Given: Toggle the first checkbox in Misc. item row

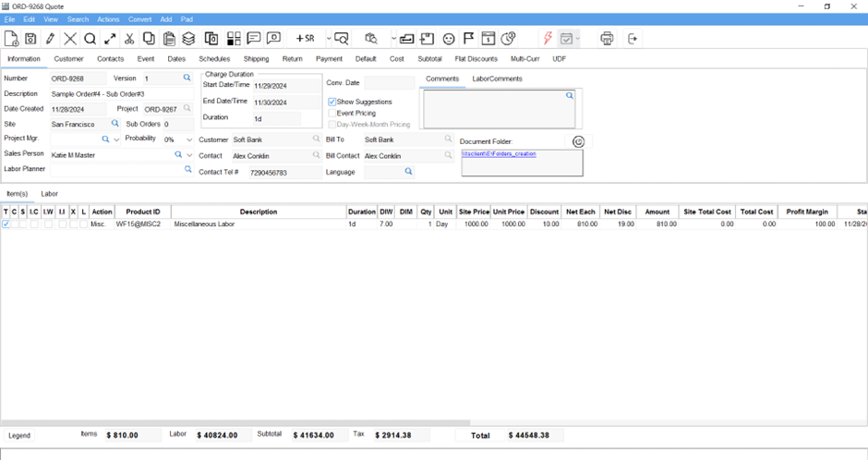Looking at the screenshot, I should pyautogui.click(x=6, y=224).
